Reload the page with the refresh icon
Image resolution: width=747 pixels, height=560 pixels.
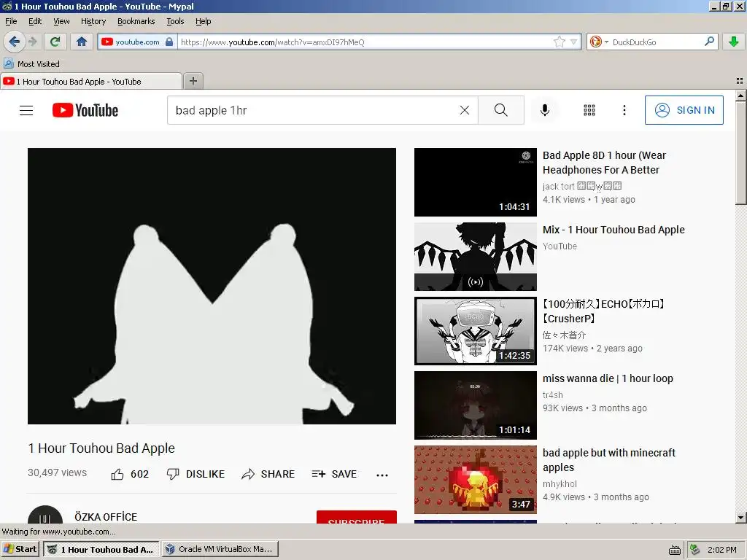point(55,42)
